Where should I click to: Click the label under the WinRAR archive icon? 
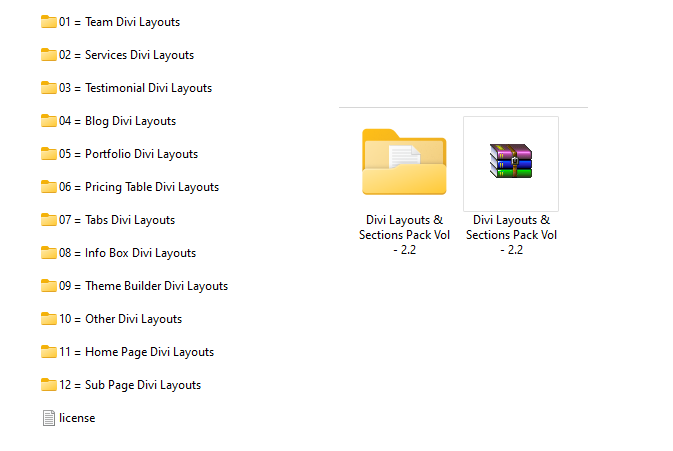(x=511, y=235)
